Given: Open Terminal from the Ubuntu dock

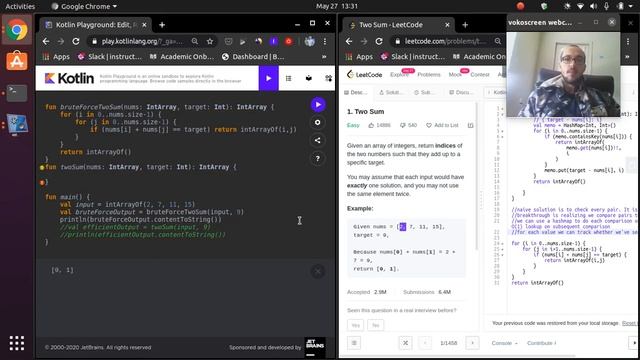Looking at the screenshot, I should (17, 93).
